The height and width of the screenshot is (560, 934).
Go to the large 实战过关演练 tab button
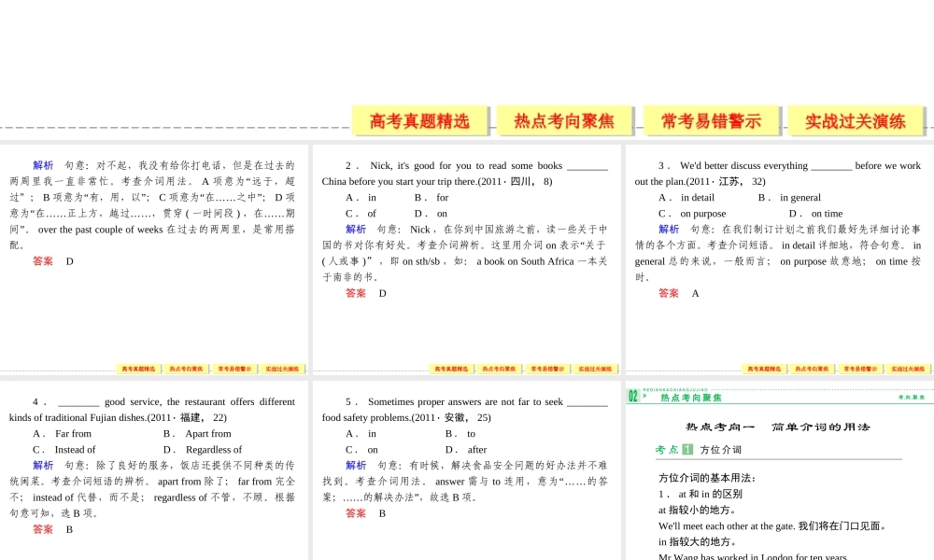[856, 120]
